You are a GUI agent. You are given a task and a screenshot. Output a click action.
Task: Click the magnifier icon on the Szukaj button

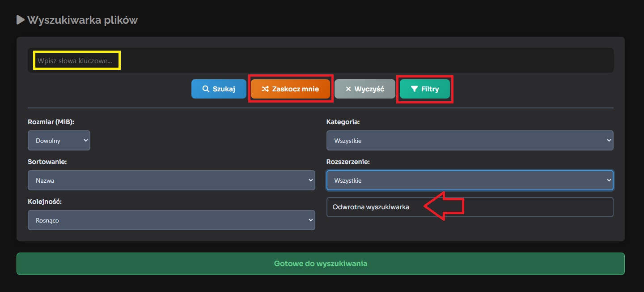point(206,89)
